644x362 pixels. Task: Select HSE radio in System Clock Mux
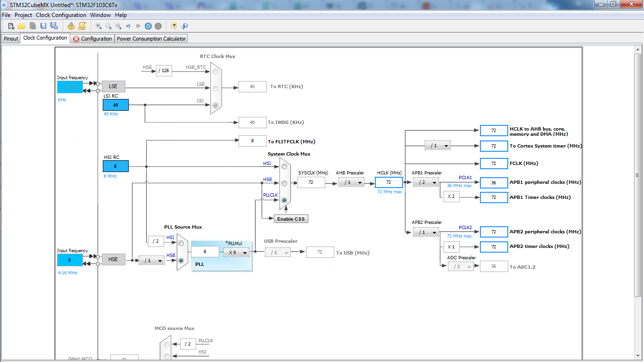click(x=284, y=183)
